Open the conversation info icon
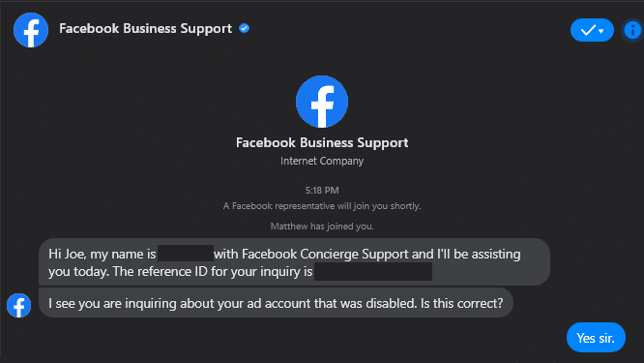Screen dimensions: 644x363 (632, 30)
